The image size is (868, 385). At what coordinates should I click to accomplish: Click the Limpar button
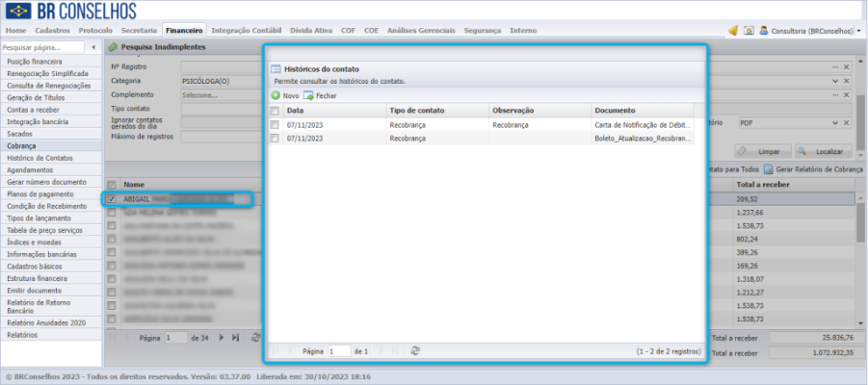click(763, 151)
